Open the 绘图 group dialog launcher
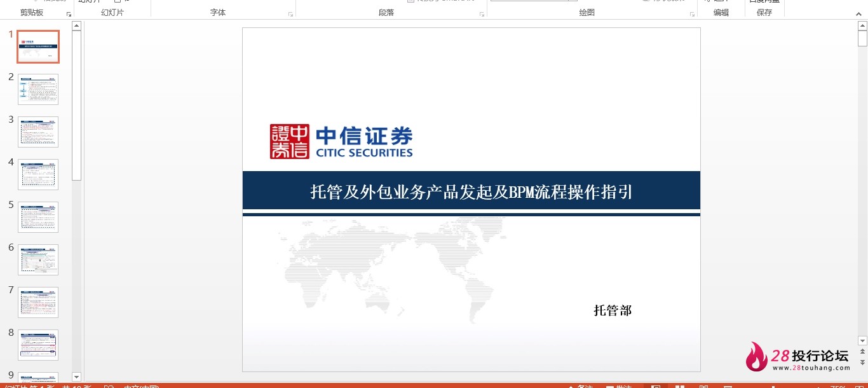The height and width of the screenshot is (388, 868). 693,14
